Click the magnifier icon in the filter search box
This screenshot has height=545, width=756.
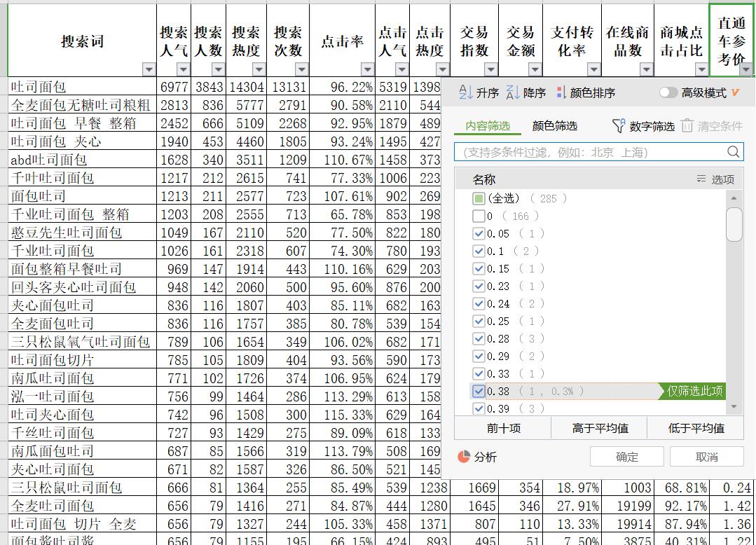732,151
